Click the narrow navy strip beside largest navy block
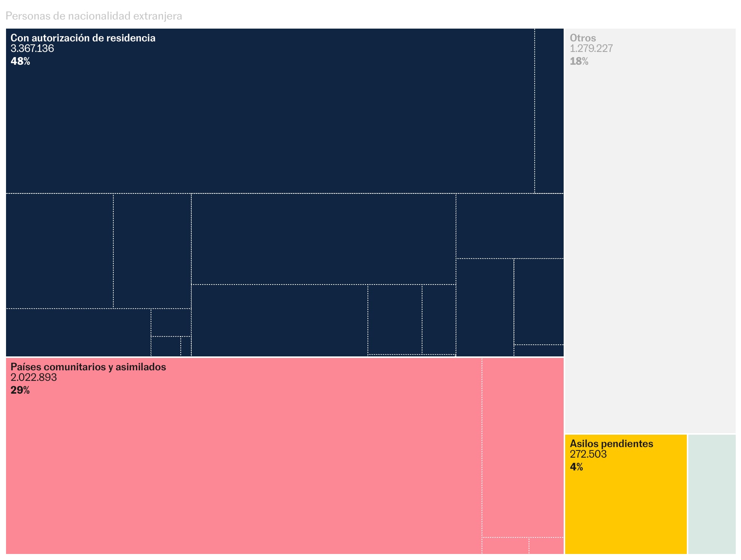The width and height of the screenshot is (741, 560). tap(549, 111)
